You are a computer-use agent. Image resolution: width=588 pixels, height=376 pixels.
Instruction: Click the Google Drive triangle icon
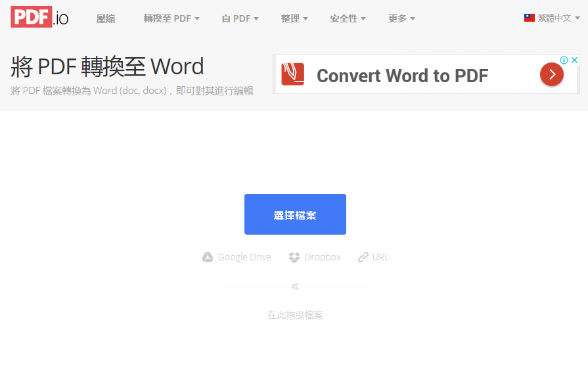tap(208, 257)
